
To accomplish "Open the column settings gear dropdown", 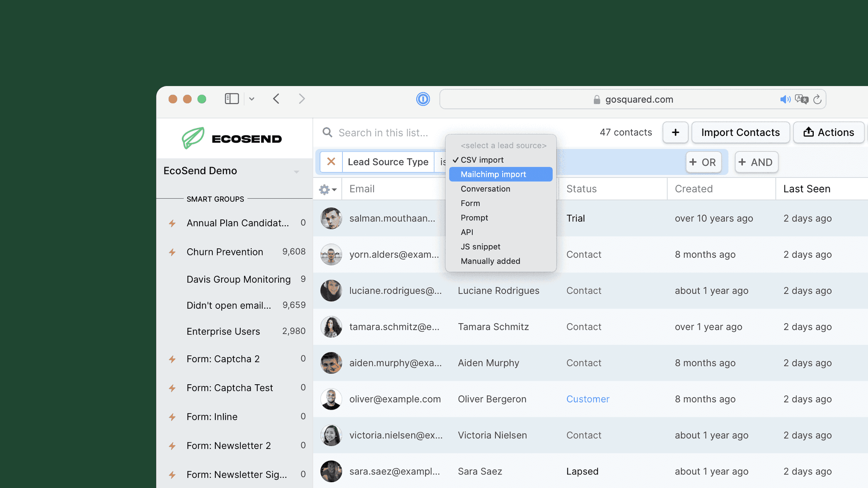I will coord(328,189).
